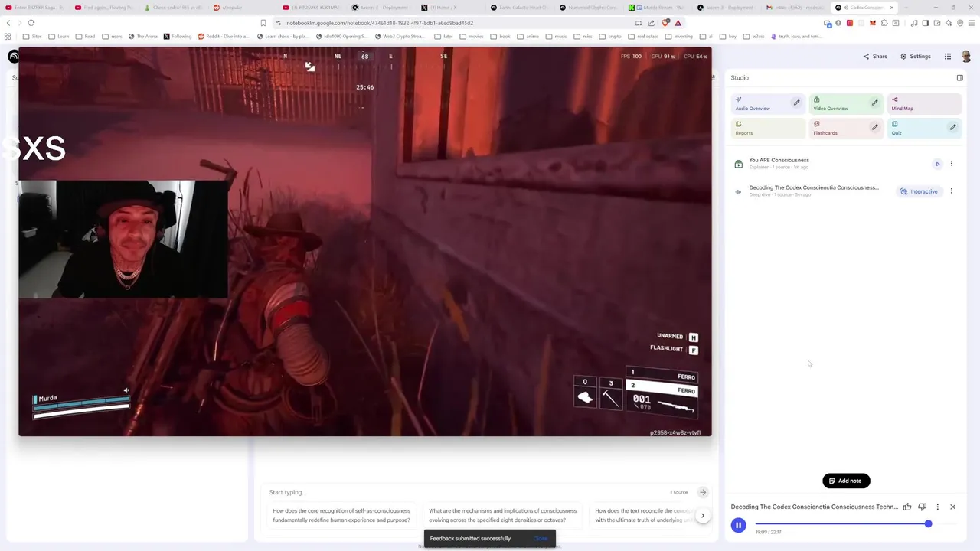Add a new note

(846, 481)
